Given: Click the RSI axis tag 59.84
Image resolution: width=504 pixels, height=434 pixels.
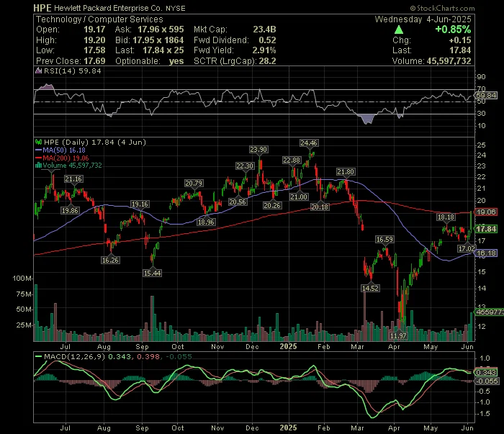Looking at the screenshot, I should pyautogui.click(x=486, y=96).
